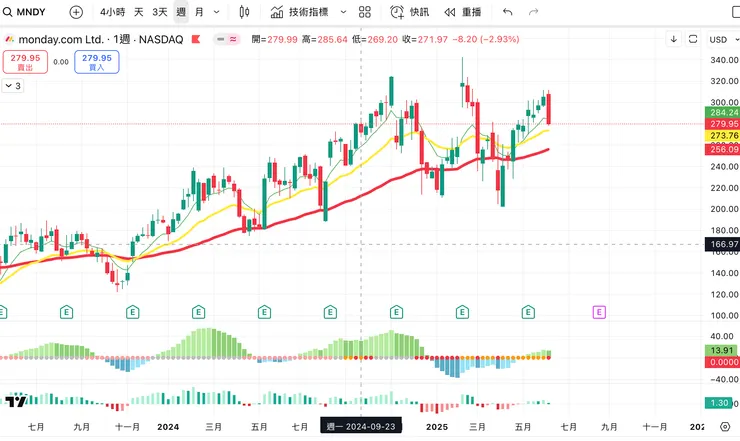Open 技術指標 indicators panel
Screen dimensions: 740x441
coord(300,12)
